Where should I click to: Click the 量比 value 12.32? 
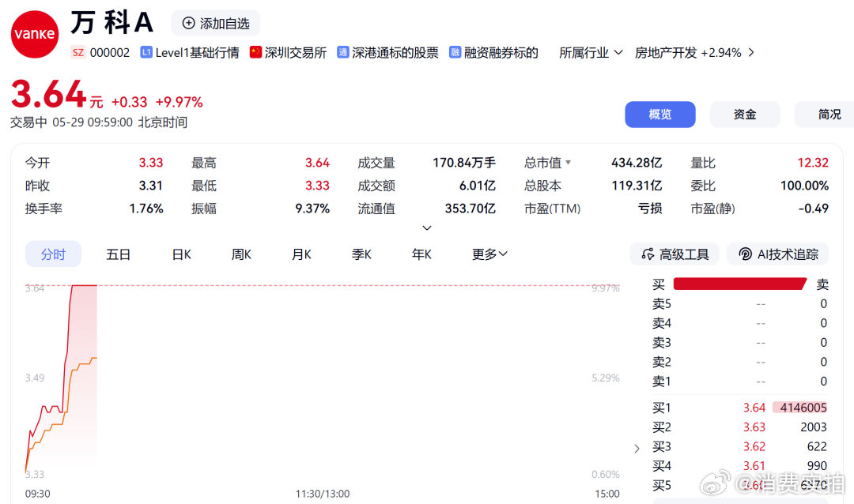pos(813,163)
